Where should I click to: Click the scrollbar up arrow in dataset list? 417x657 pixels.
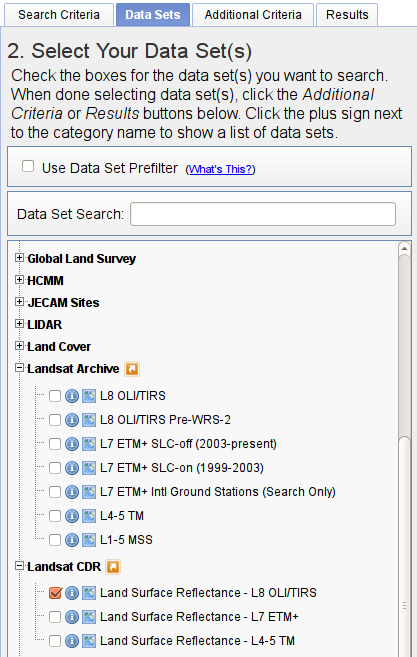click(x=404, y=248)
